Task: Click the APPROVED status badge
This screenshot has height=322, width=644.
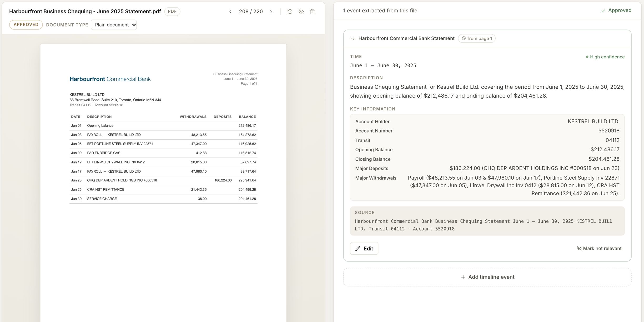Action: coord(26,25)
